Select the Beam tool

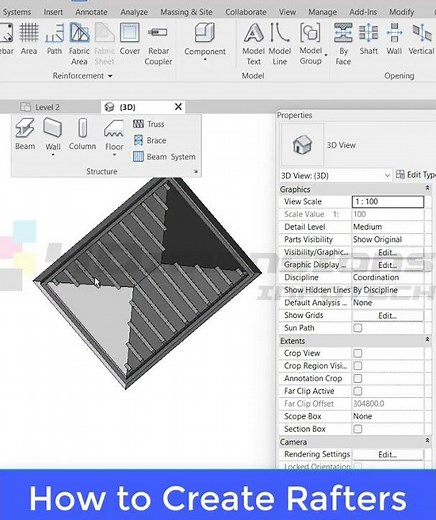(25, 134)
